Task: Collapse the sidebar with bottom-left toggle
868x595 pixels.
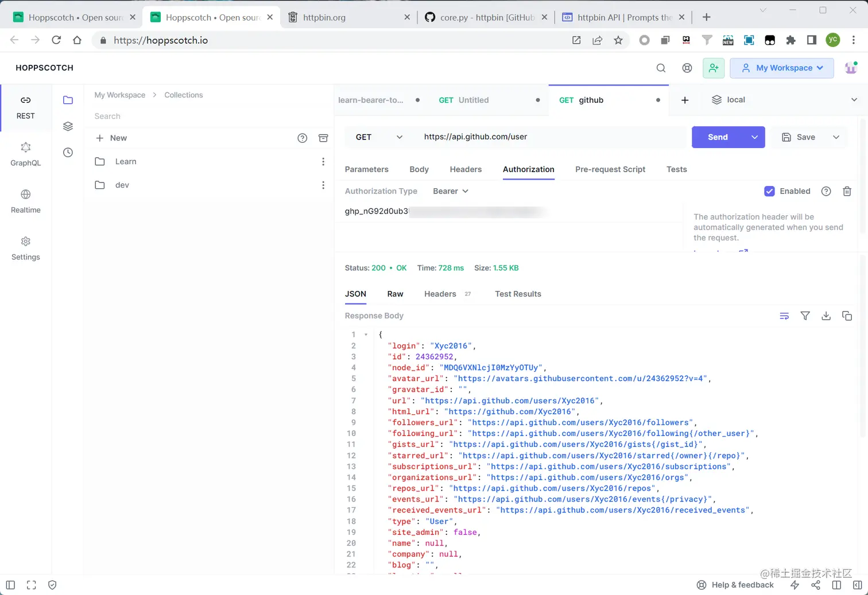Action: [10, 585]
